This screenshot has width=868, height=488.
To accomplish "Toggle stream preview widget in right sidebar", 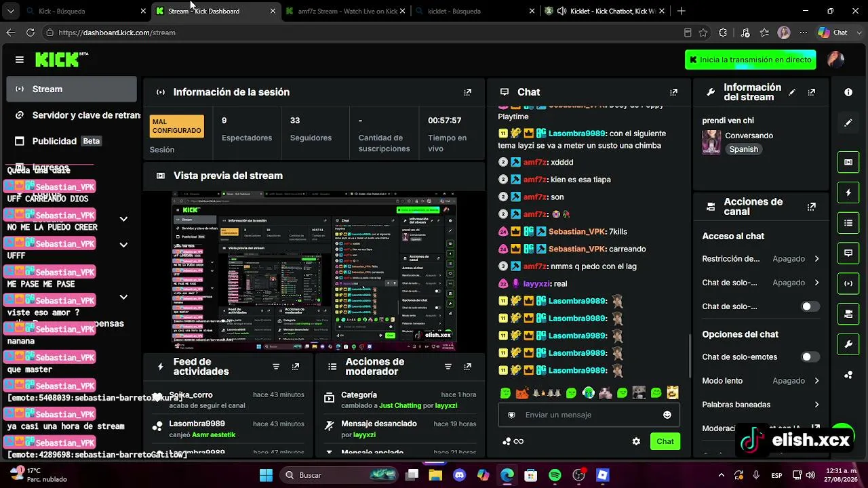I will pyautogui.click(x=848, y=162).
